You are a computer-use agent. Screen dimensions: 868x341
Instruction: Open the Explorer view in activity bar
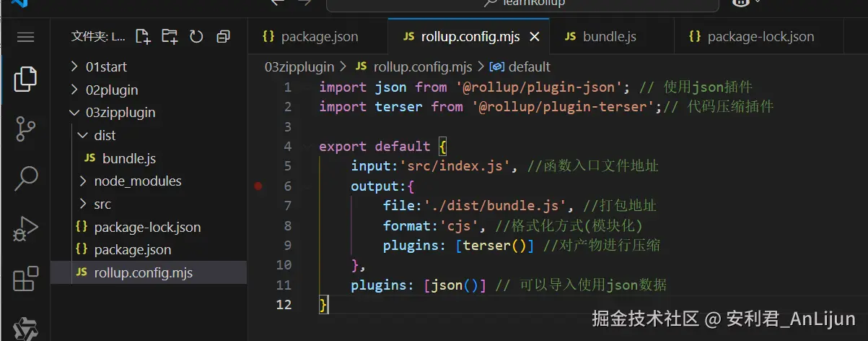coord(25,79)
